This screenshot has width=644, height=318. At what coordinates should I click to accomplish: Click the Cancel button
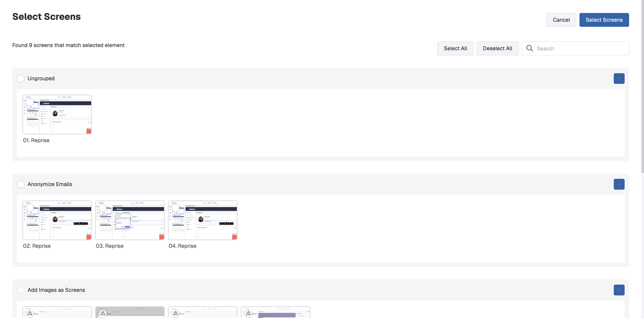click(x=561, y=20)
